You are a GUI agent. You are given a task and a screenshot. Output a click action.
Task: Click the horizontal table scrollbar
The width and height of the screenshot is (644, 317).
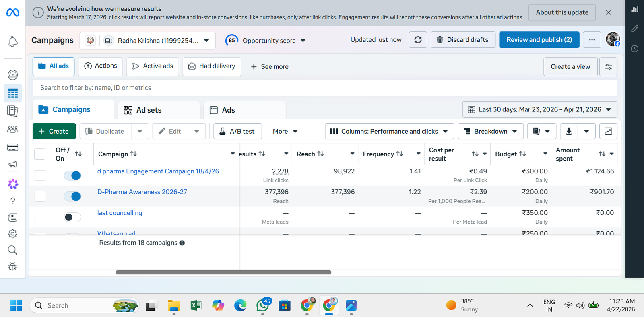click(x=223, y=272)
